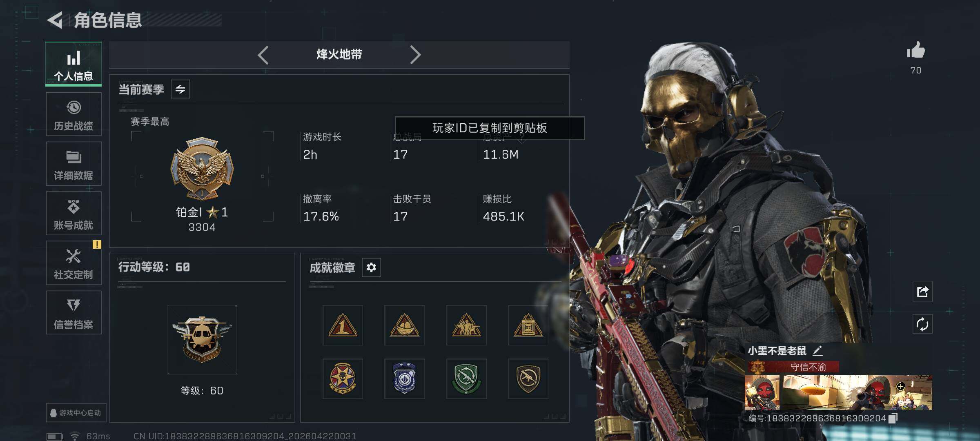
Task: Go back using the arrow beside 角色信息
Action: pyautogui.click(x=55, y=20)
